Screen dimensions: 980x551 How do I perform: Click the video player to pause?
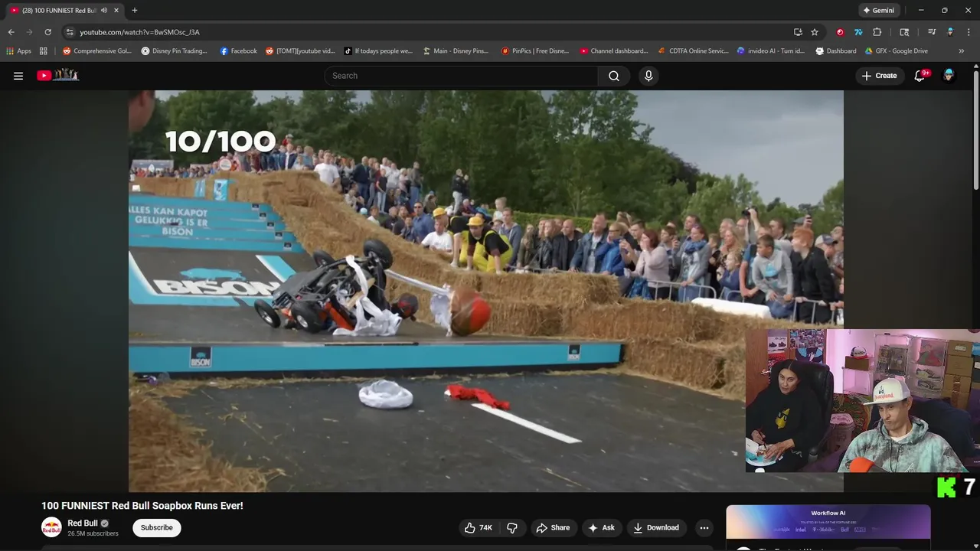tap(485, 291)
